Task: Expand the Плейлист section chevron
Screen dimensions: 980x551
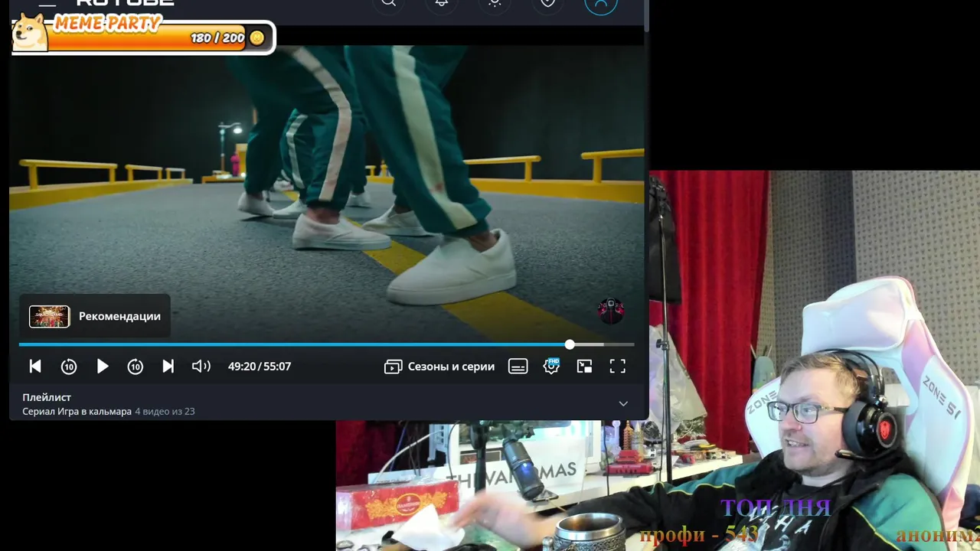Action: coord(623,403)
